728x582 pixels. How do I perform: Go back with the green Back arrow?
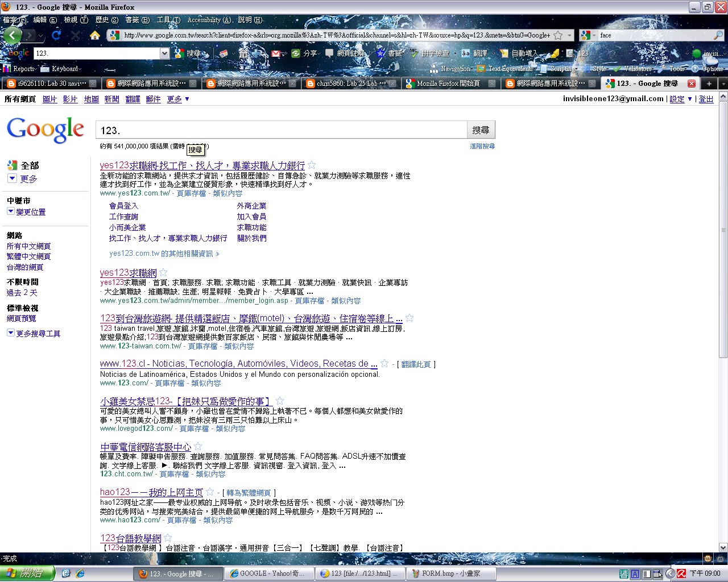(13, 35)
